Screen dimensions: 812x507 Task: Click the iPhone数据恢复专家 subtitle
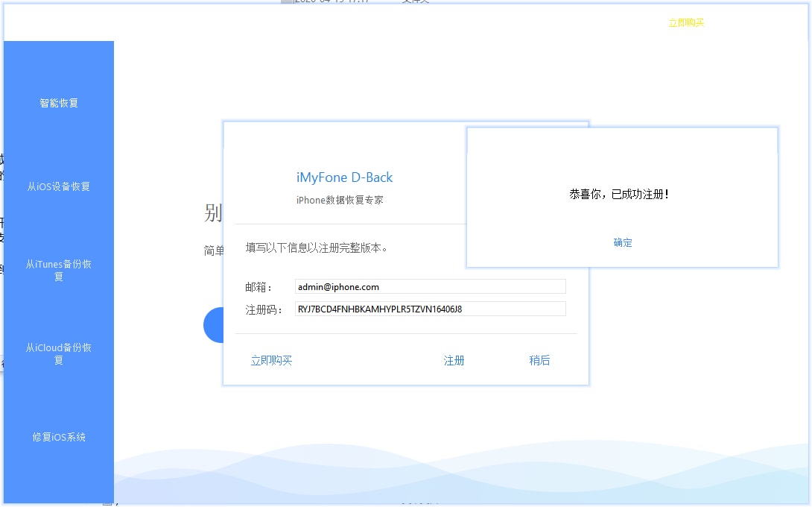tap(340, 200)
